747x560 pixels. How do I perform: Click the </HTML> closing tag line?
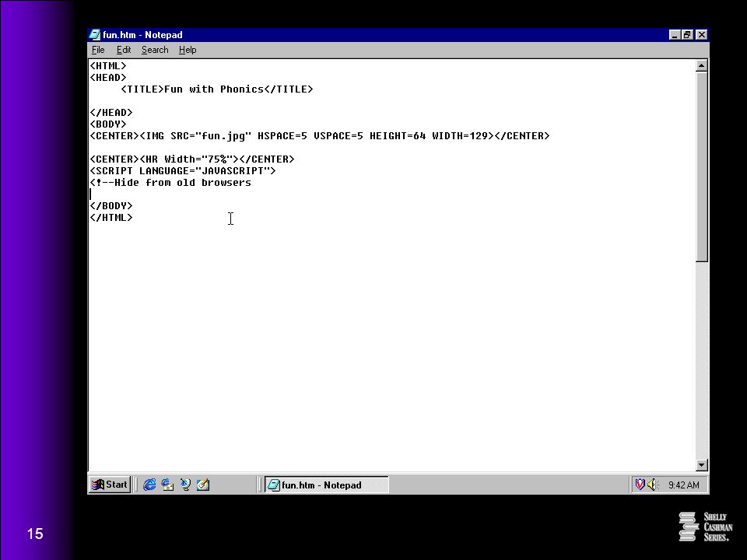(111, 218)
